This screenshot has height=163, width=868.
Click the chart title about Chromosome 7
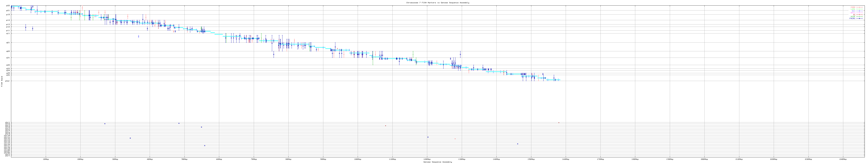click(437, 2)
